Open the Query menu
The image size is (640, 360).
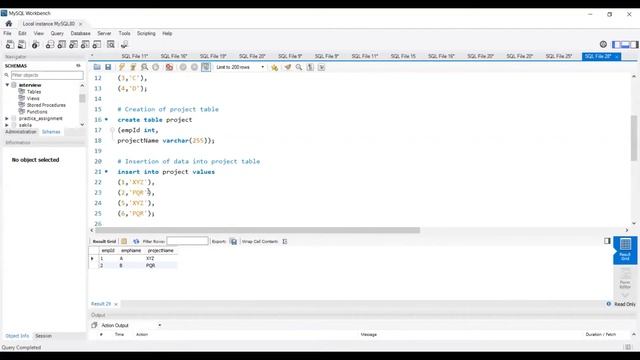coord(57,33)
